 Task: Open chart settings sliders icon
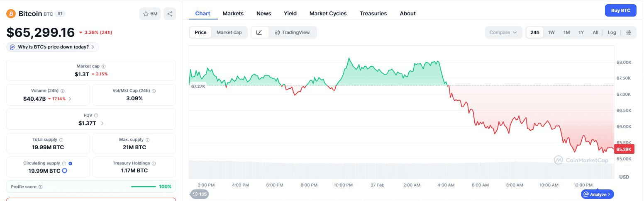pos(629,32)
